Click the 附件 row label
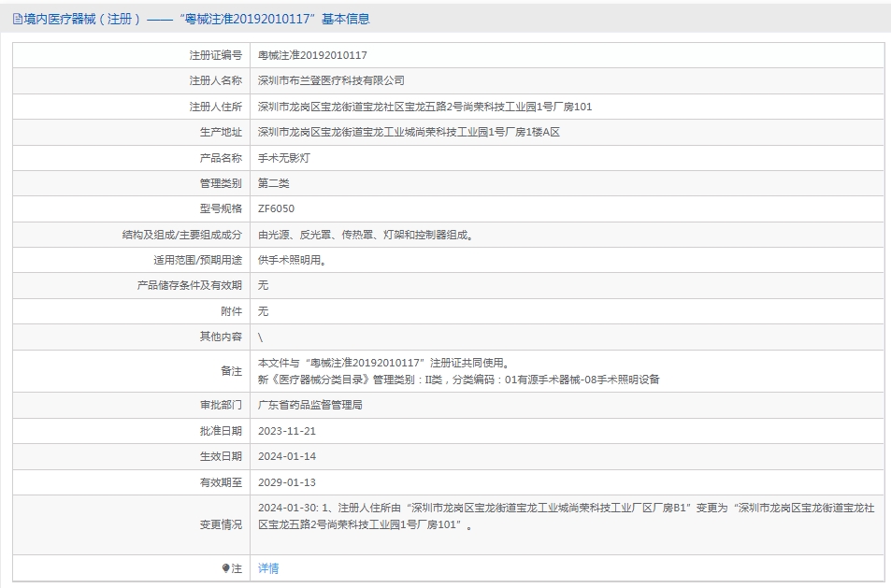The height and width of the screenshot is (588, 891). pyautogui.click(x=231, y=311)
